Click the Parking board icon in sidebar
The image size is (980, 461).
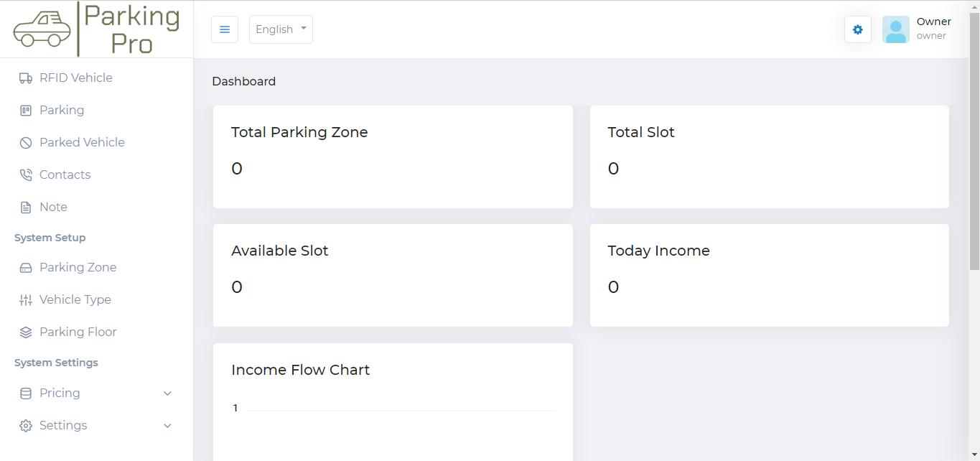pyautogui.click(x=26, y=111)
